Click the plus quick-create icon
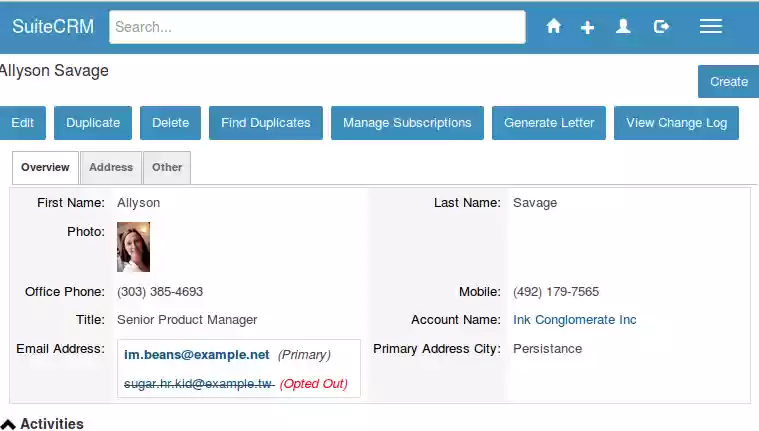Screen dimensions: 759x431 coord(588,27)
